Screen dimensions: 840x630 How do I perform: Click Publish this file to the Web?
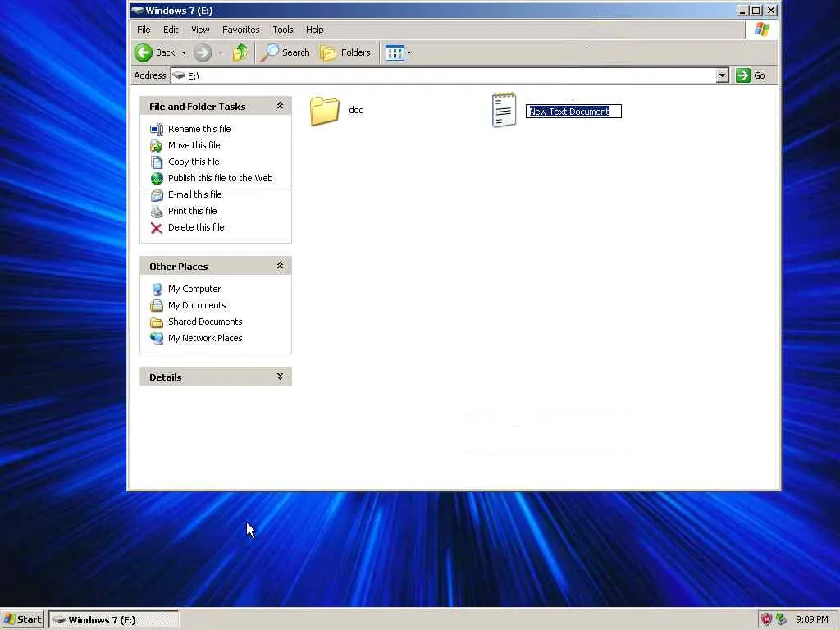pos(220,178)
